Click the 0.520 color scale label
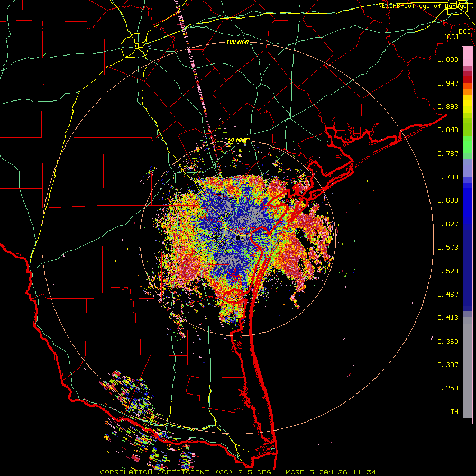Screen dimensions: 476x476 (x=448, y=271)
